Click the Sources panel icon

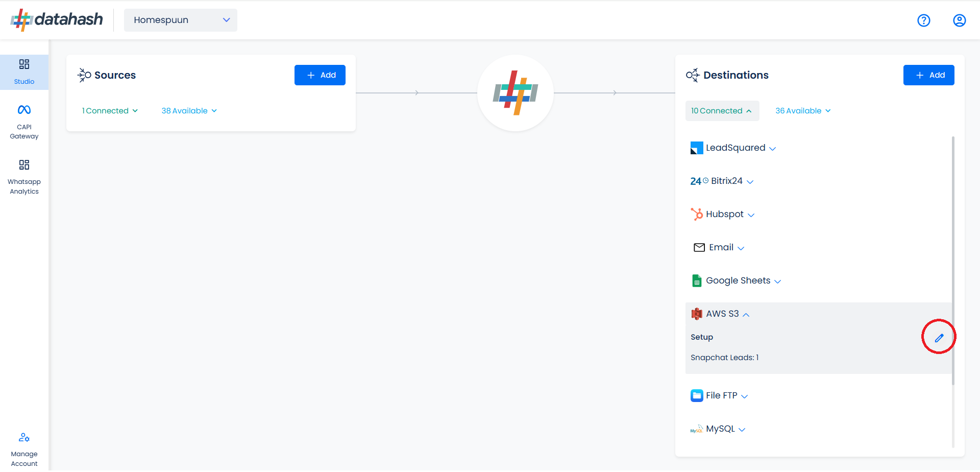point(84,75)
